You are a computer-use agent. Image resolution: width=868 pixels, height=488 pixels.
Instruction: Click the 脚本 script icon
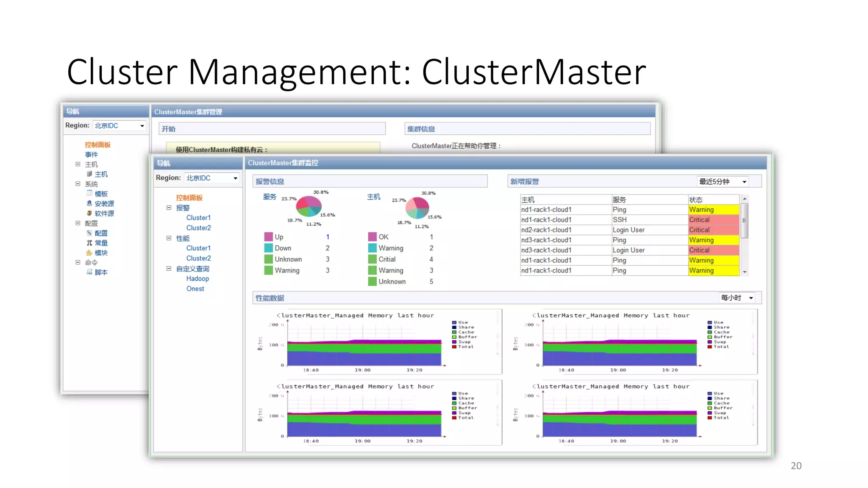click(x=89, y=272)
